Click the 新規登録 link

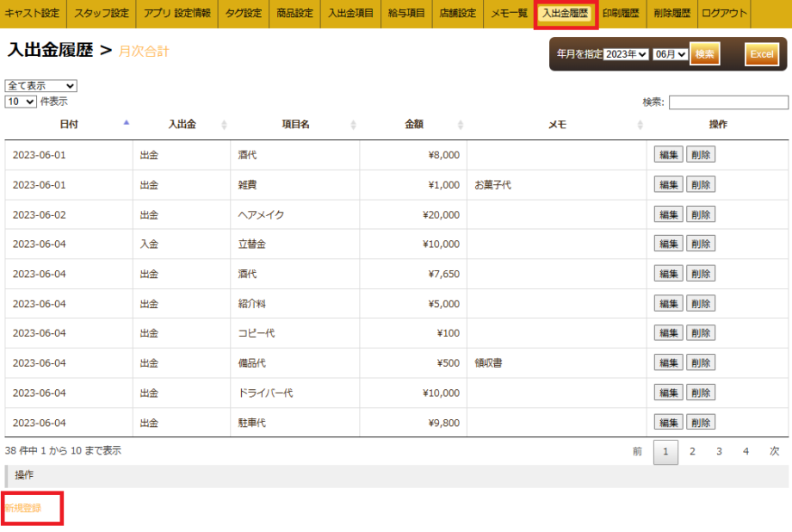coord(23,508)
